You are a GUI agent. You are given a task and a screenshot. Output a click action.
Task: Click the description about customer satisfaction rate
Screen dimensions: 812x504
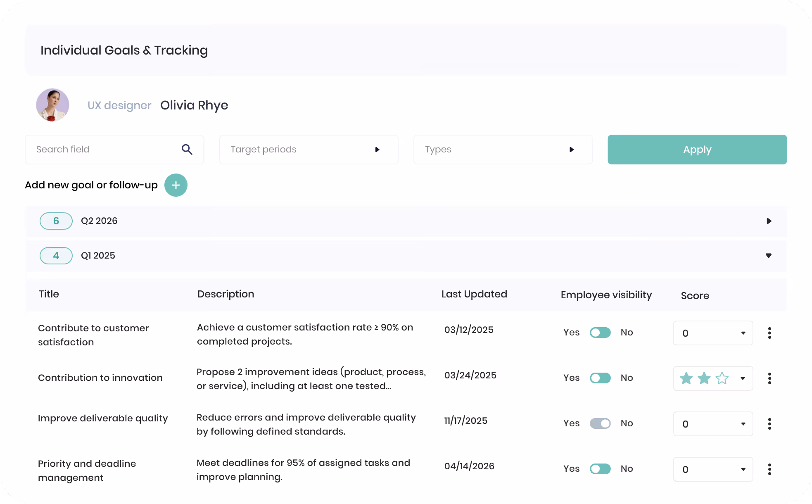[305, 334]
